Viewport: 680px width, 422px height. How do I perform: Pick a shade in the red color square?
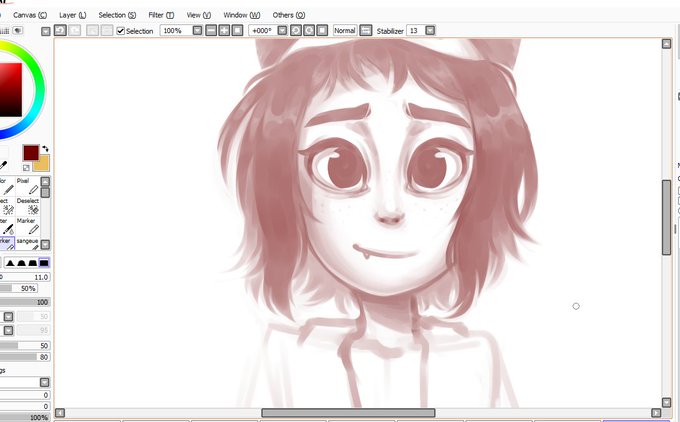tap(10, 90)
